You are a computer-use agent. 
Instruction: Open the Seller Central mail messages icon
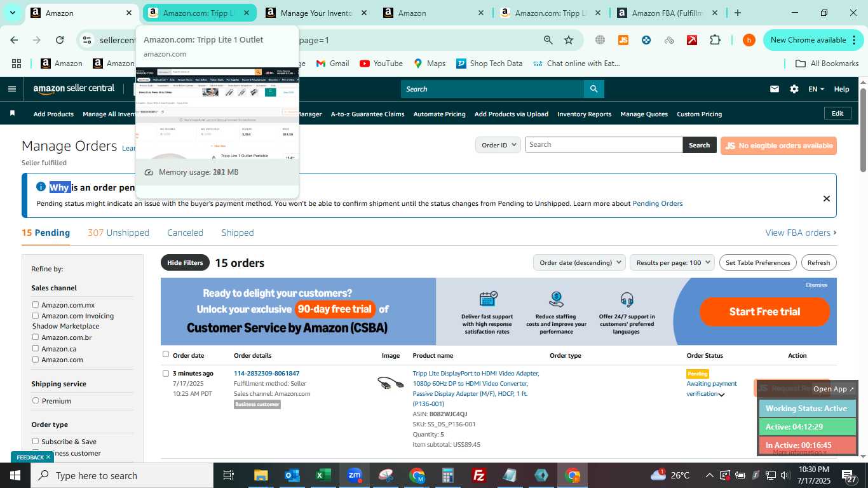[774, 89]
